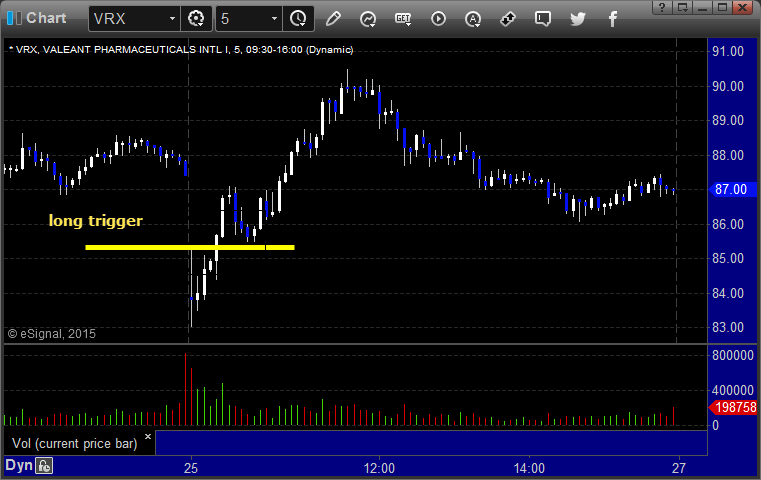Click the 89.00 price axis label
761x480 pixels.
pyautogui.click(x=728, y=120)
